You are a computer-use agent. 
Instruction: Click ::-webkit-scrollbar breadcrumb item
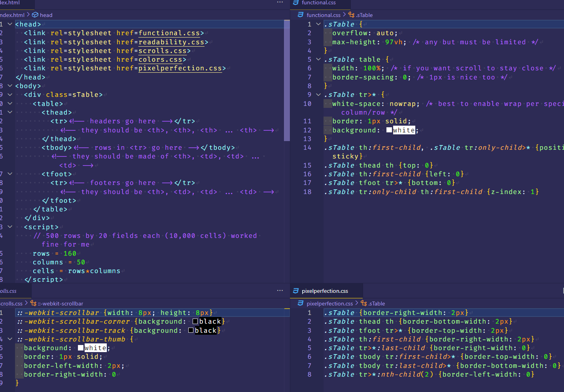61,303
